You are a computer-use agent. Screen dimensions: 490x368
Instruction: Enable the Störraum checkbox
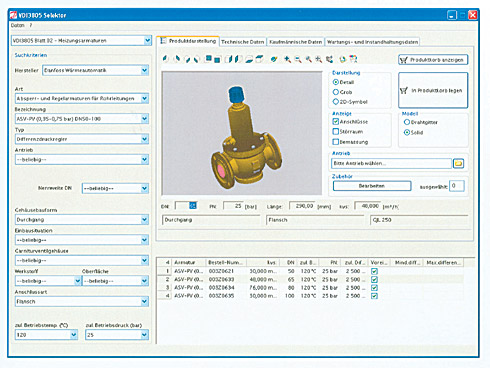pos(336,132)
